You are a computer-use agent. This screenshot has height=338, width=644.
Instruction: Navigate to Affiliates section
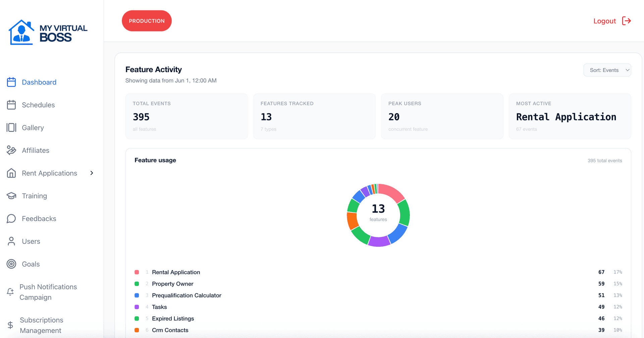click(36, 150)
